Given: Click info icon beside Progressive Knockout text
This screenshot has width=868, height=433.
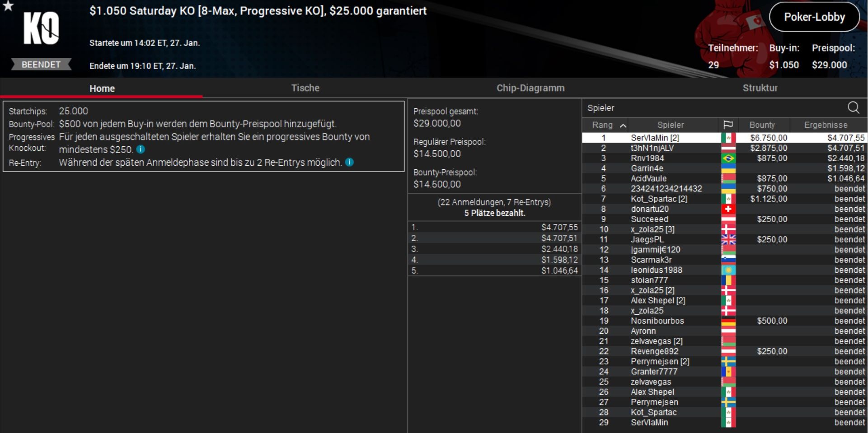Looking at the screenshot, I should (x=141, y=149).
